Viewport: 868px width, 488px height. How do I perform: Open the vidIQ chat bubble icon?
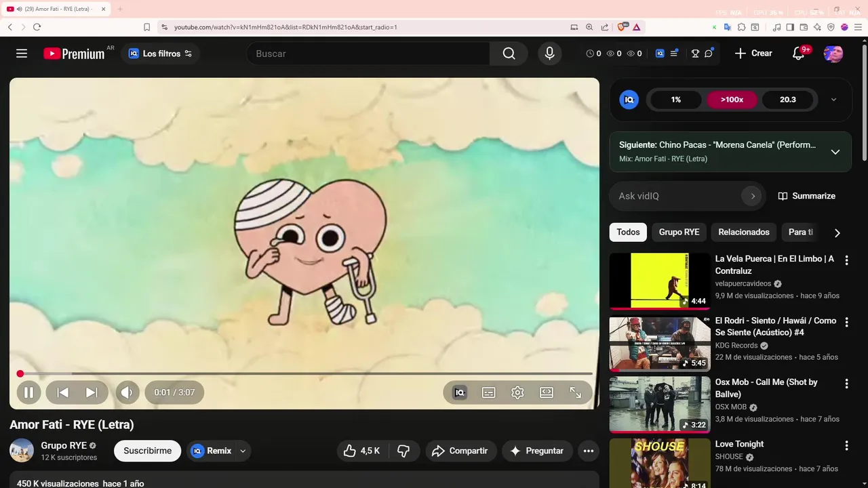[x=709, y=54]
